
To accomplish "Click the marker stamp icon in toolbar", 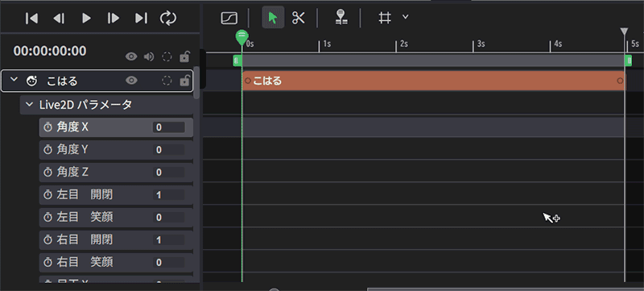I will click(340, 17).
